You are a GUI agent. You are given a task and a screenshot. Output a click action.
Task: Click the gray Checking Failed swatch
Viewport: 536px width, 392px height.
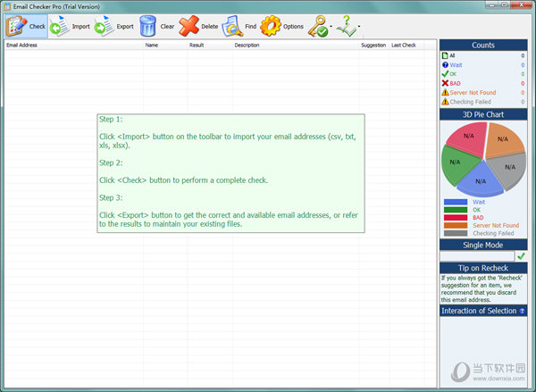(456, 233)
